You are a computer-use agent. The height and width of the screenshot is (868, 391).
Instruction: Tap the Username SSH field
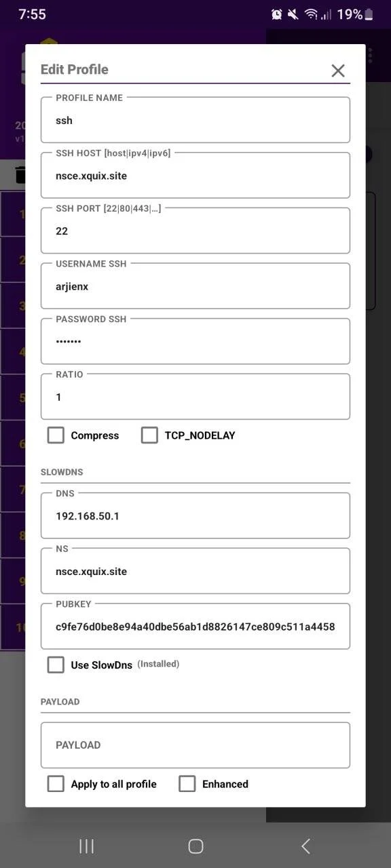195,286
